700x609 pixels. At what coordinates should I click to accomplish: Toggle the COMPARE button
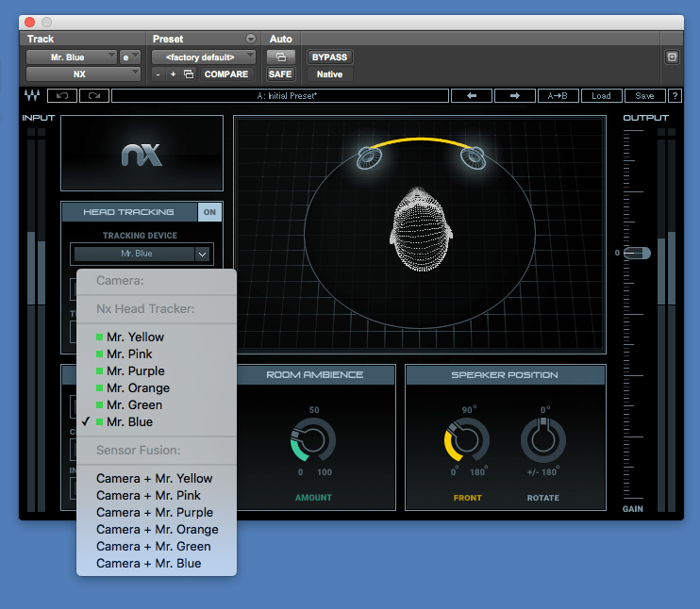[x=226, y=74]
